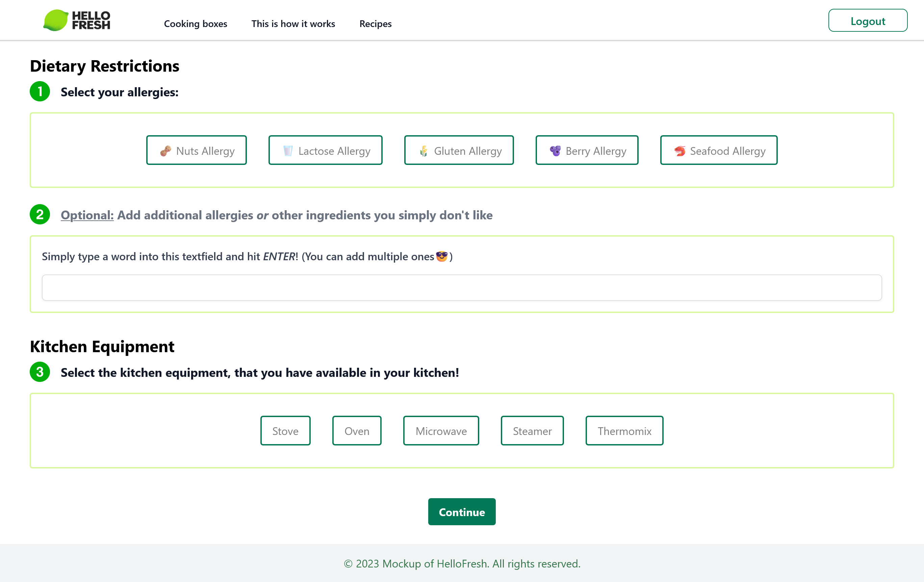Open This is how it works

[x=293, y=24]
